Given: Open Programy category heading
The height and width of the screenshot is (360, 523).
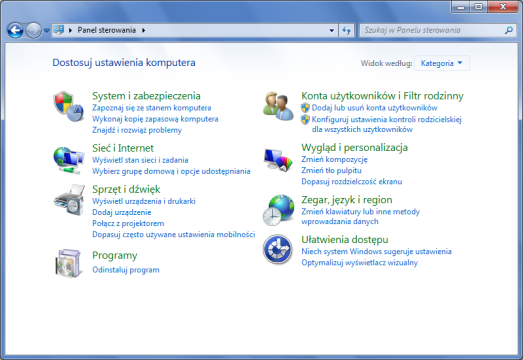Looking at the screenshot, I should pos(115,255).
